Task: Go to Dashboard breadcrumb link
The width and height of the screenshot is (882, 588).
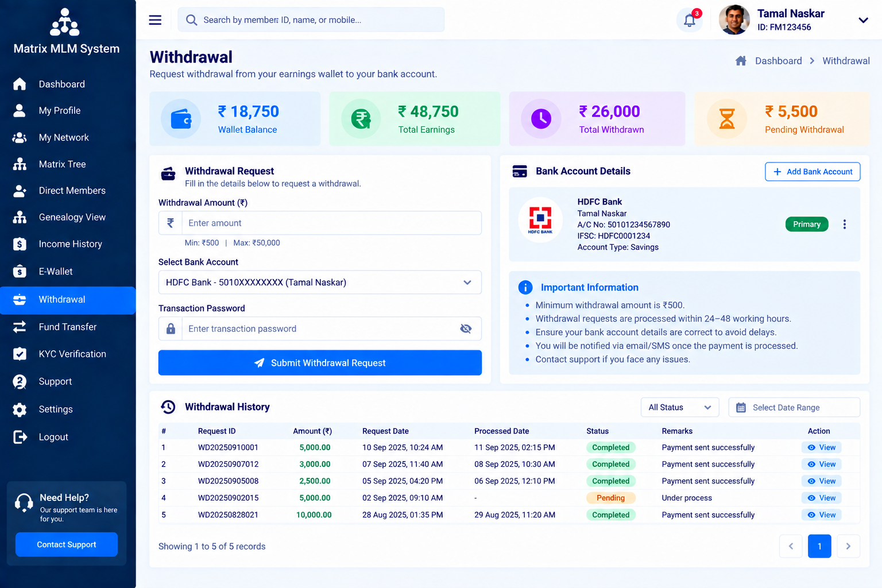Action: point(778,61)
